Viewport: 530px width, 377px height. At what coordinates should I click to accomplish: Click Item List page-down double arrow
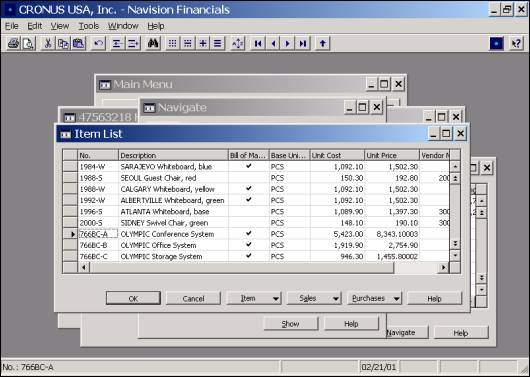(455, 244)
